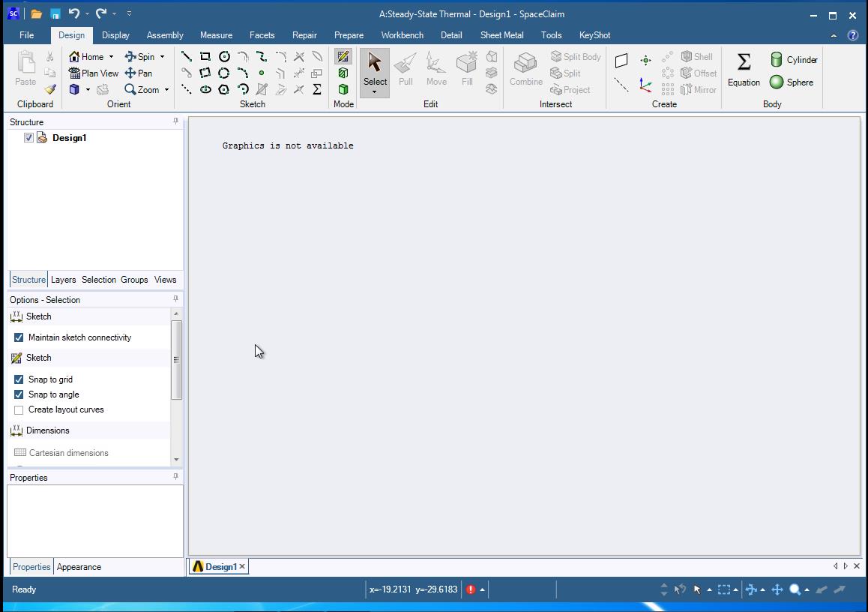Expand the status bar zoom options arrow
This screenshot has height=612, width=868.
click(807, 589)
